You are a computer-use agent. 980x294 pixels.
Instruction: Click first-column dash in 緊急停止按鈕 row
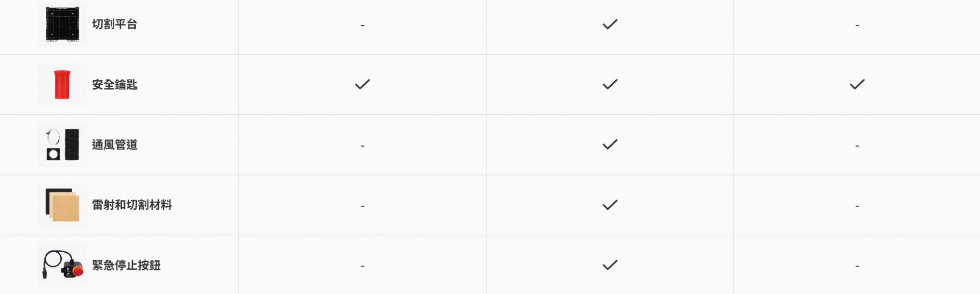(x=362, y=266)
